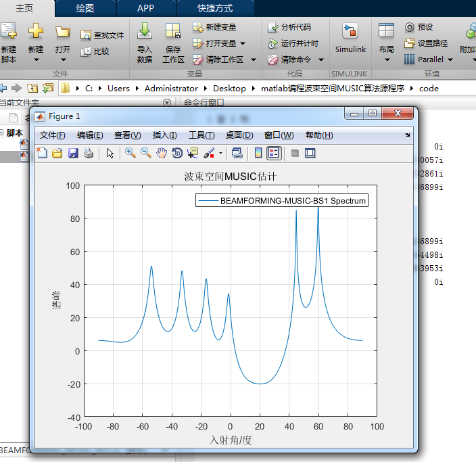Expand Parallel dropdown arrow

coord(450,60)
